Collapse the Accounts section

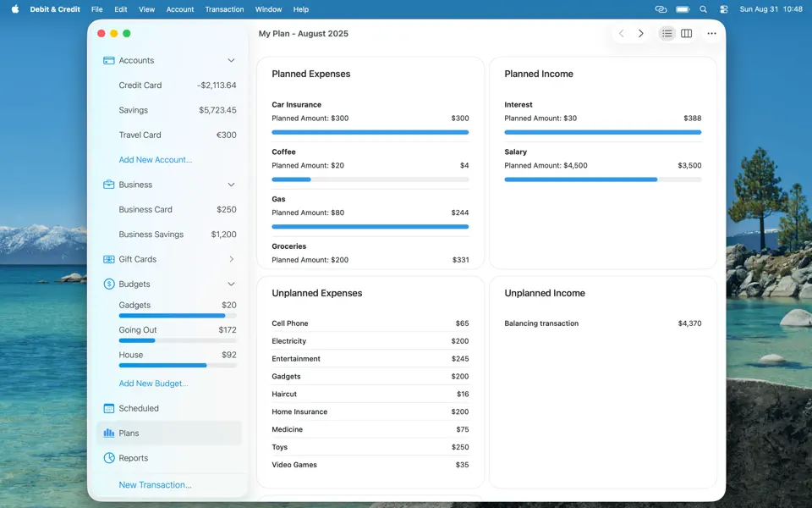[230, 60]
